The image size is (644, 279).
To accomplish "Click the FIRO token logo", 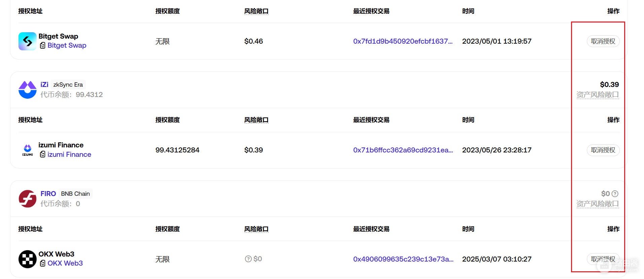I will point(27,199).
